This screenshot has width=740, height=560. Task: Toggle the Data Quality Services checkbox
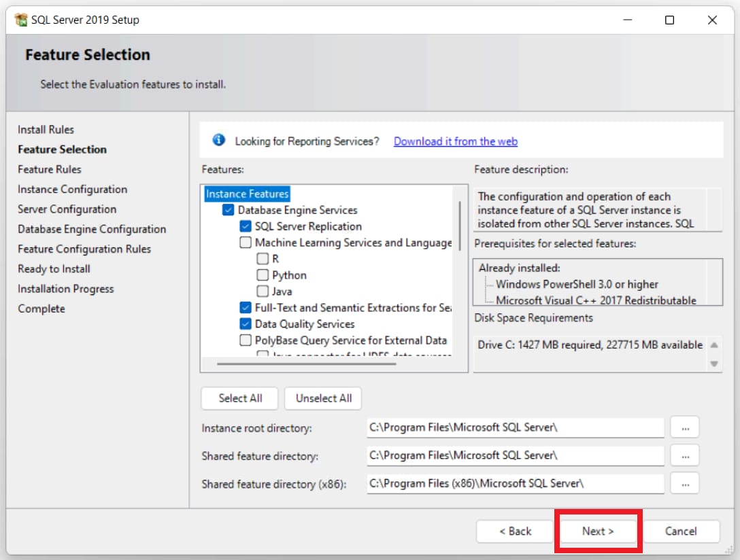(246, 324)
